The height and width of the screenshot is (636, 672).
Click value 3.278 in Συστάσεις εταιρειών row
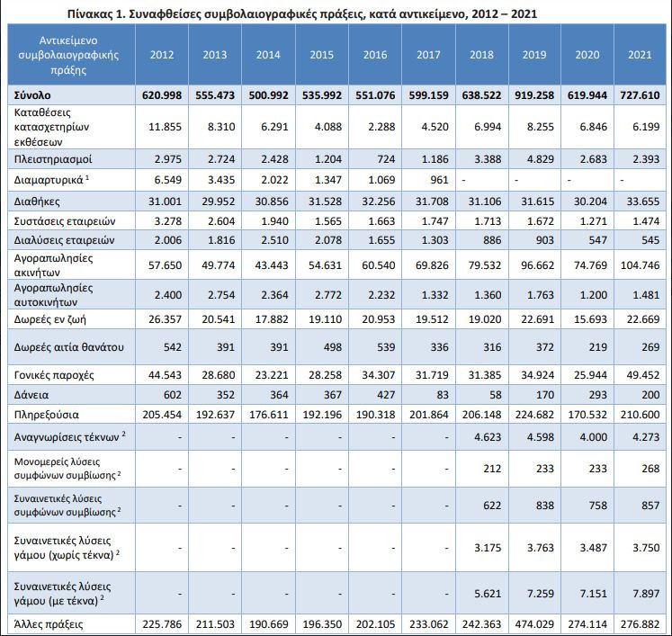point(168,221)
